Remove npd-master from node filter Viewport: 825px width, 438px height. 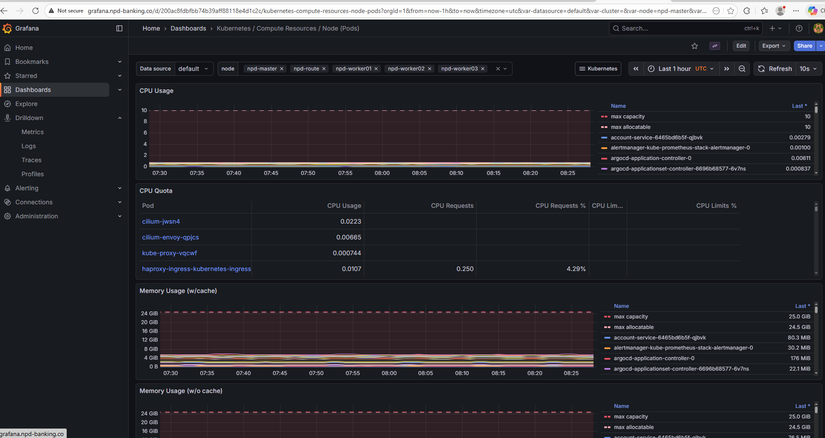pyautogui.click(x=282, y=69)
